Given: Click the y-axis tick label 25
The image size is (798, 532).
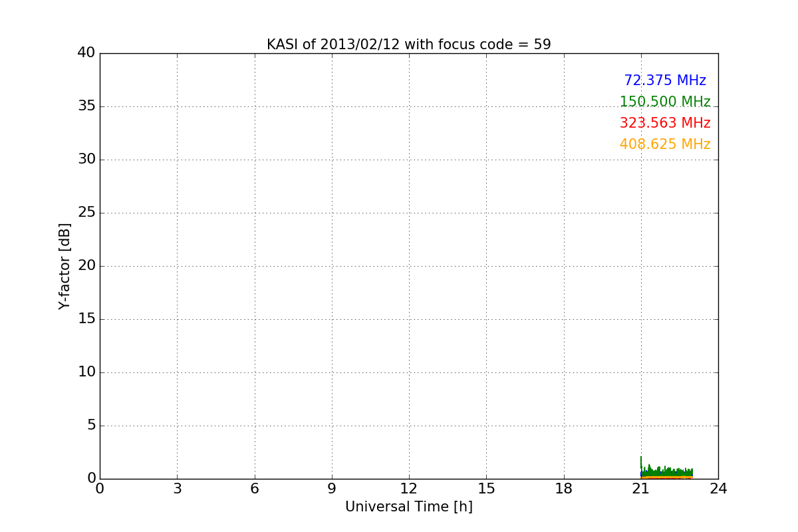Looking at the screenshot, I should (x=86, y=213).
